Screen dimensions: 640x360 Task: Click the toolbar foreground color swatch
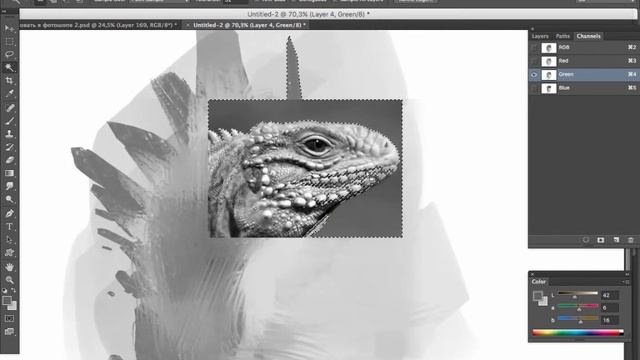click(x=7, y=300)
